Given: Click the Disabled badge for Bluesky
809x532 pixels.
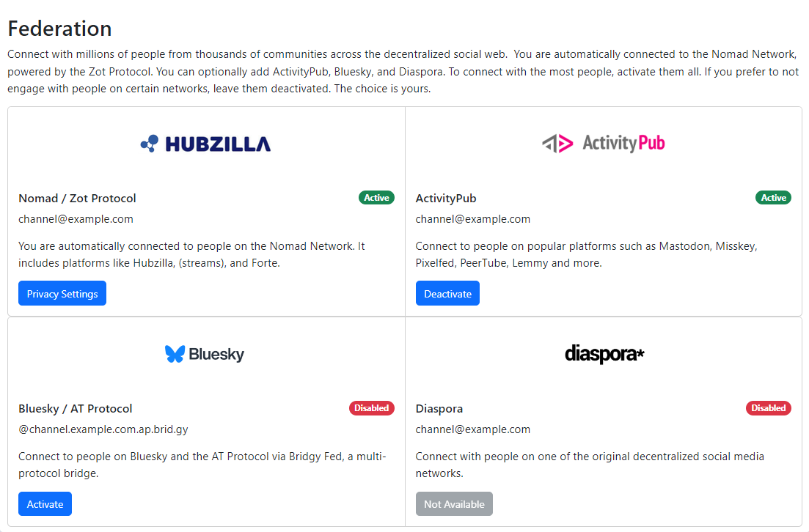Looking at the screenshot, I should tap(371, 408).
